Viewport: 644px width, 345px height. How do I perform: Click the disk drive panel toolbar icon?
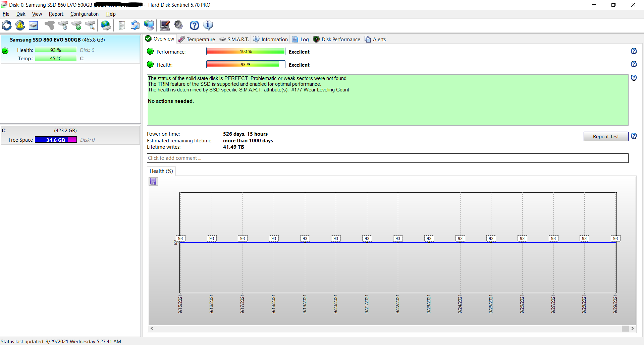click(x=34, y=25)
